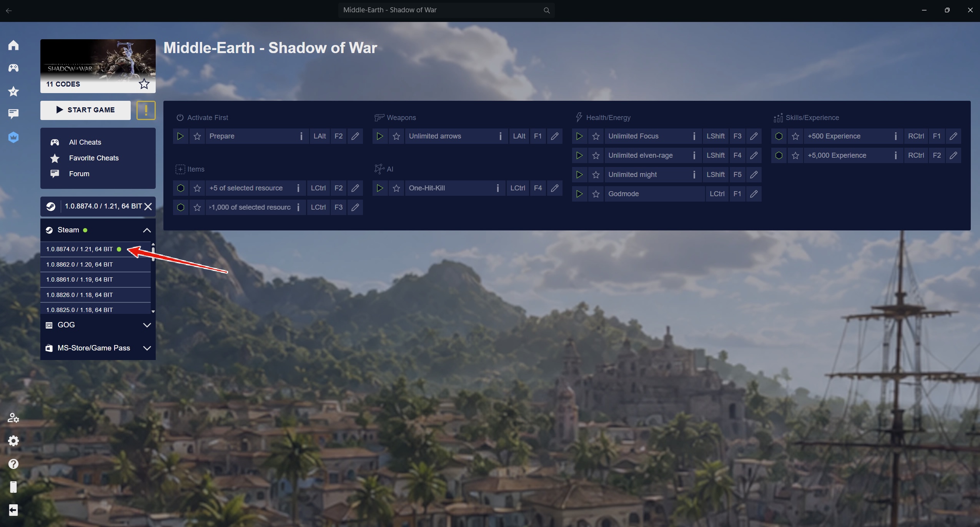Toggle the Unlimited arrows cheat

tap(380, 136)
